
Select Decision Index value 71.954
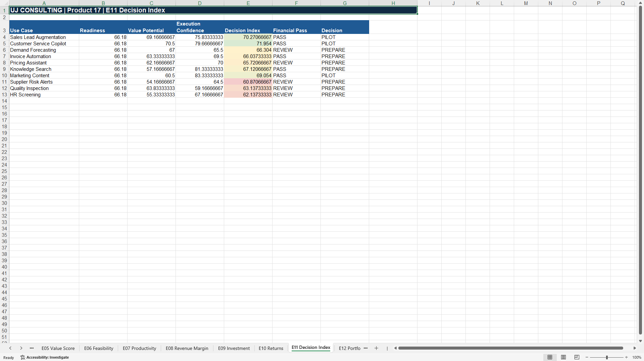(x=248, y=44)
